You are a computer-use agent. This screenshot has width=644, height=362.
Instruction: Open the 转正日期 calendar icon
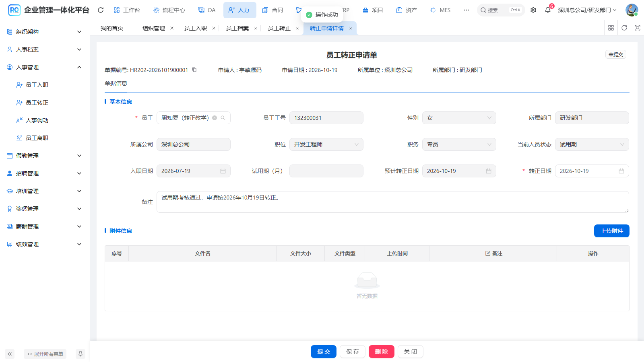(x=621, y=171)
